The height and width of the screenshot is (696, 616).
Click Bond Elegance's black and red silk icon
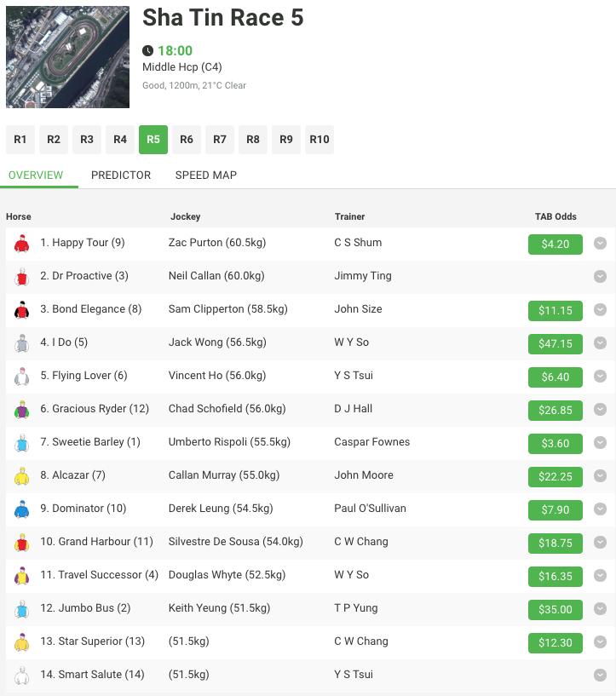[21, 310]
